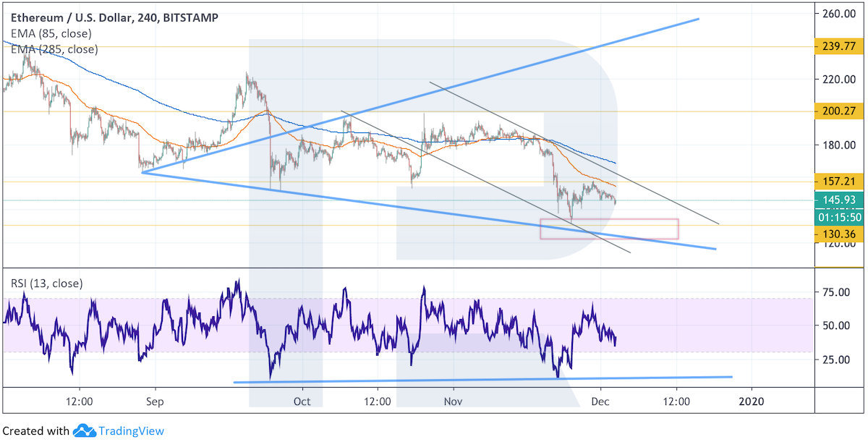Click the current price 145.93 label
This screenshot has width=868, height=447.
coord(839,200)
